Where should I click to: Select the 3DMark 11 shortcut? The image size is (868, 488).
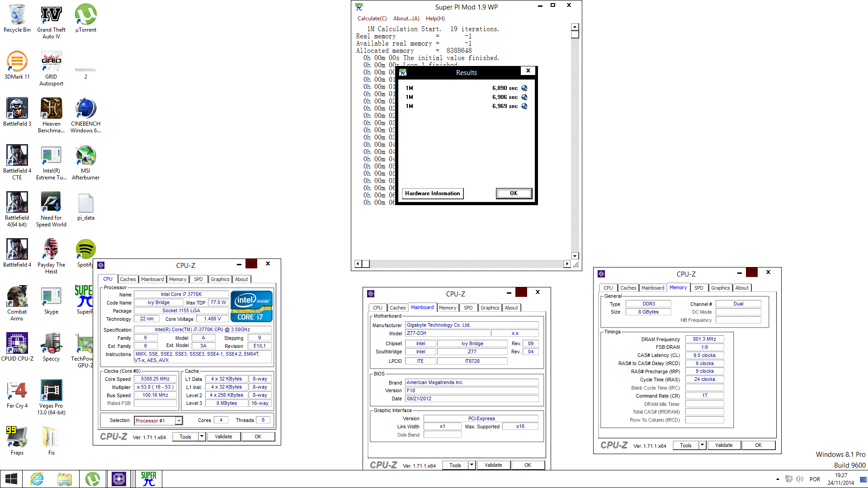click(17, 65)
